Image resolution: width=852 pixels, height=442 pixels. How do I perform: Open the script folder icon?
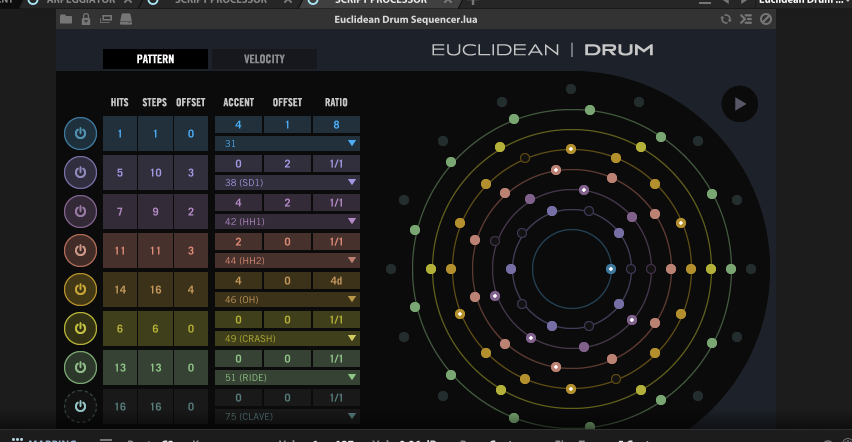pos(66,20)
